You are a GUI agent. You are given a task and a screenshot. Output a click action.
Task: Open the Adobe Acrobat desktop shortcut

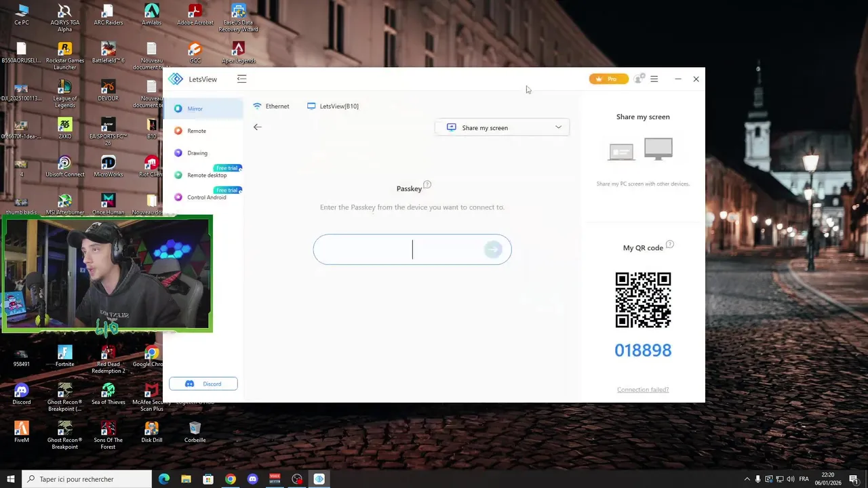[x=195, y=15]
